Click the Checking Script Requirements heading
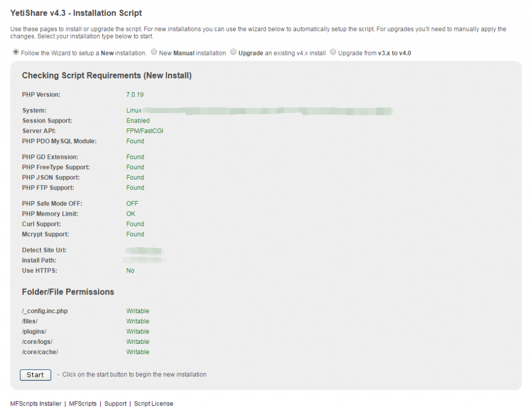 (107, 76)
